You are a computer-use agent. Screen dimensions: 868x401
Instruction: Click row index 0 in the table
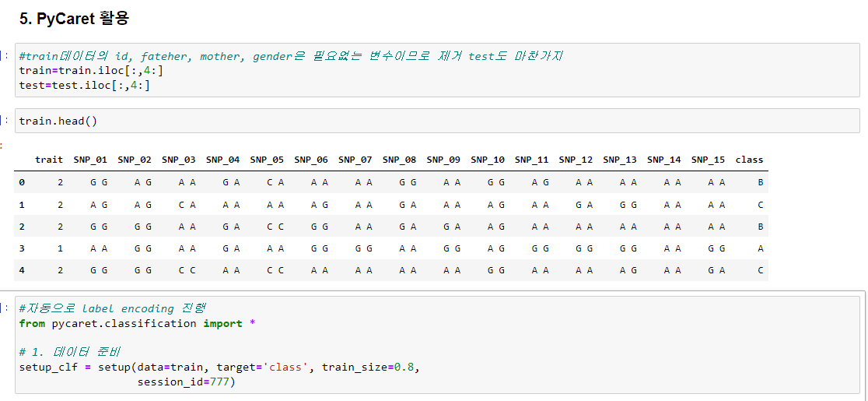[x=22, y=181]
